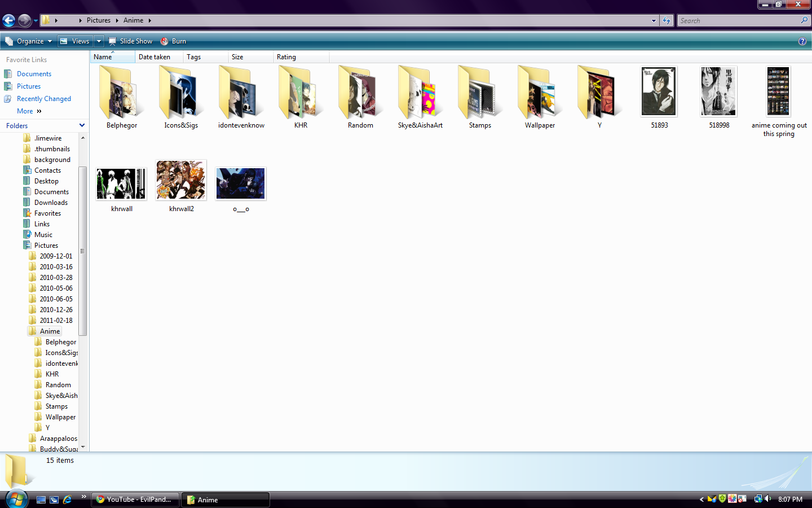This screenshot has width=812, height=508.
Task: Click the Burn toolbar button
Action: click(x=173, y=41)
